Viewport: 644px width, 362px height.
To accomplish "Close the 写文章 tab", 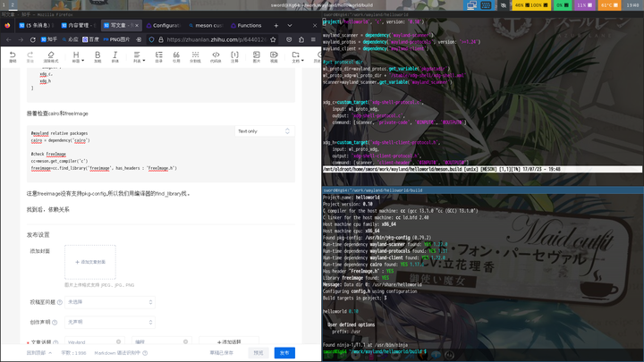I will pyautogui.click(x=137, y=25).
